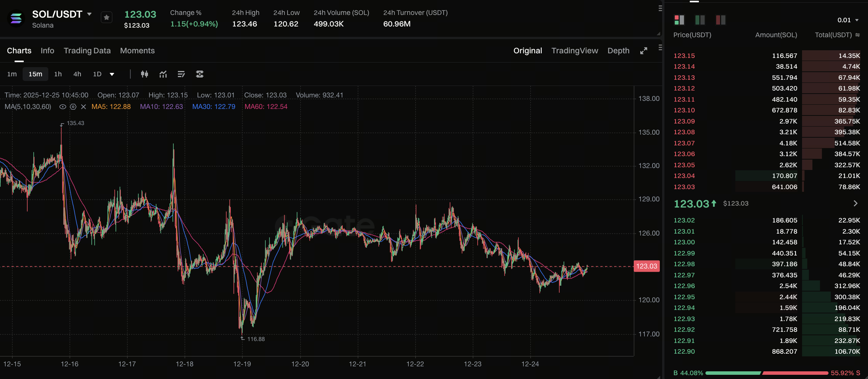Toggle MA indicator visibility eye icon
Viewport: 868px width, 379px height.
pyautogui.click(x=62, y=107)
